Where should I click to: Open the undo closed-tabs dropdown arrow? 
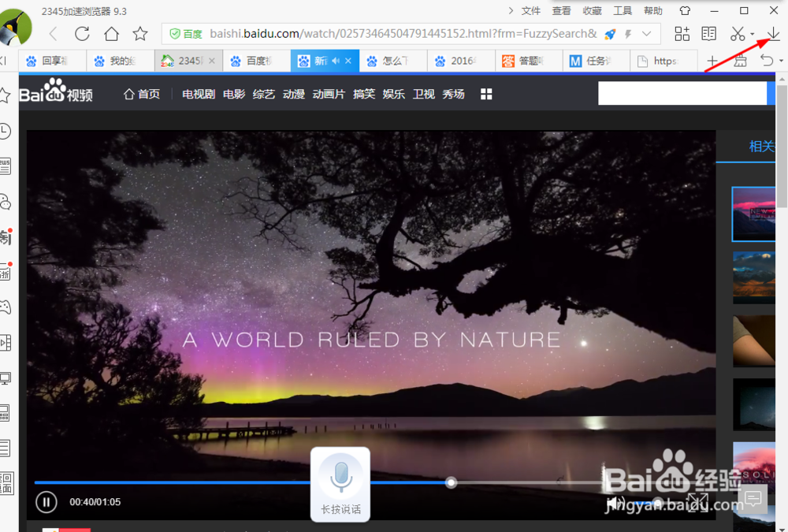(x=781, y=61)
